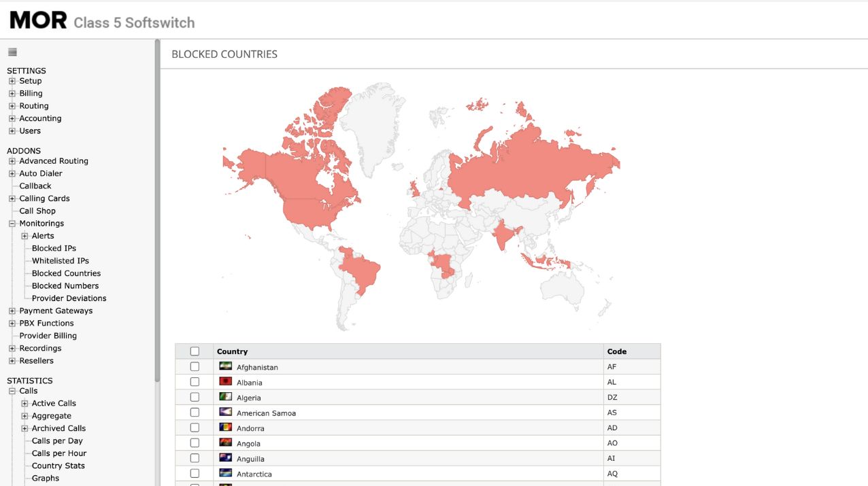868x486 pixels.
Task: Click India on the world map
Action: (503, 235)
